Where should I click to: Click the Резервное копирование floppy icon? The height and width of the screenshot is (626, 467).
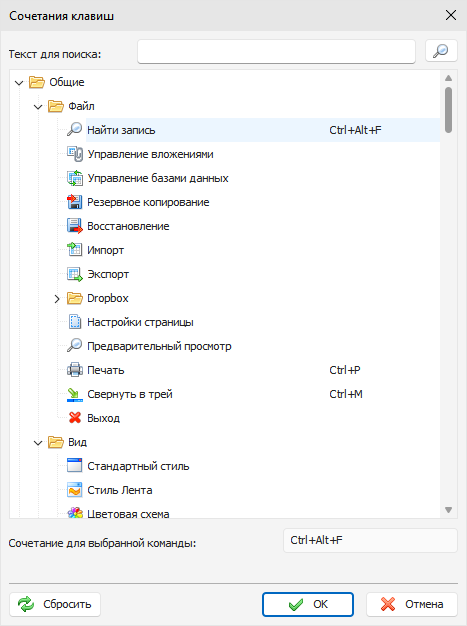point(75,202)
